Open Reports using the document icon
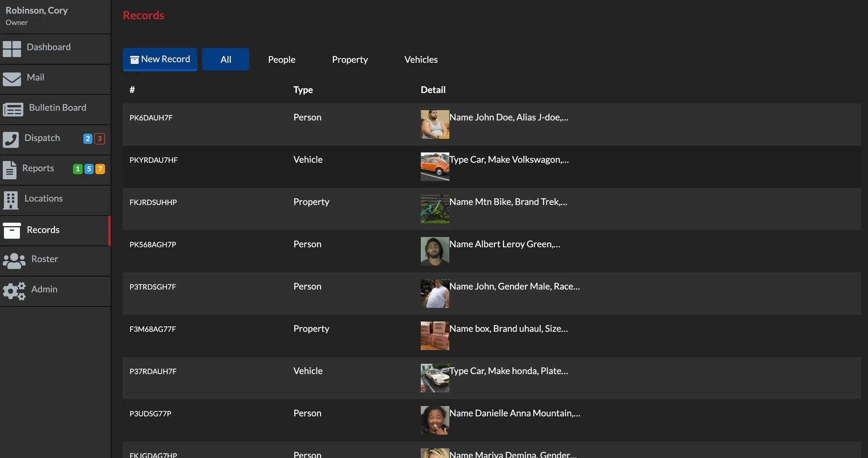The width and height of the screenshot is (868, 458). pos(9,170)
